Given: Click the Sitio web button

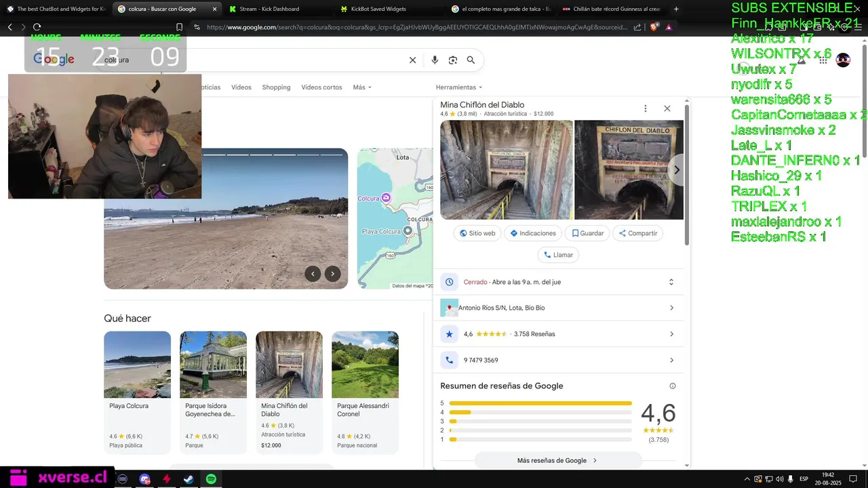Looking at the screenshot, I should point(477,233).
